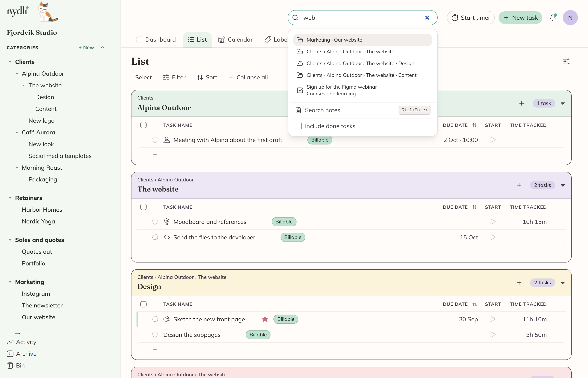The image size is (588, 378).
Task: Add a task to The website group header
Action: [x=519, y=185]
